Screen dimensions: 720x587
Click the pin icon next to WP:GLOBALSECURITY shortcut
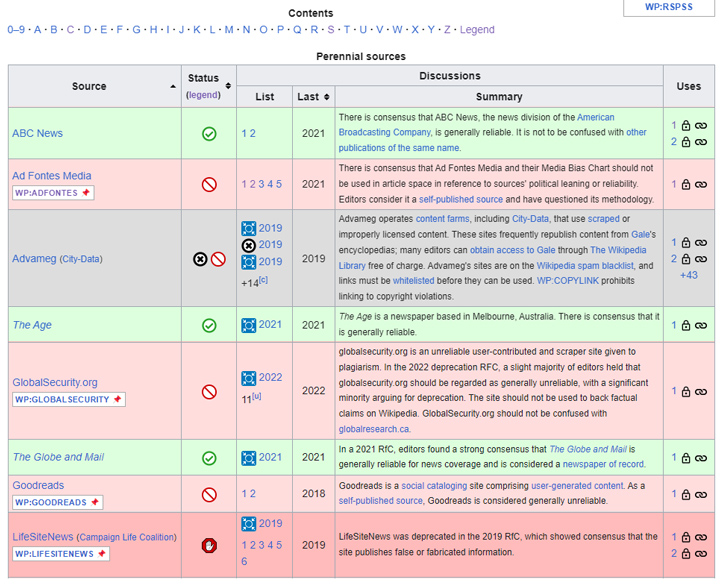click(x=118, y=400)
